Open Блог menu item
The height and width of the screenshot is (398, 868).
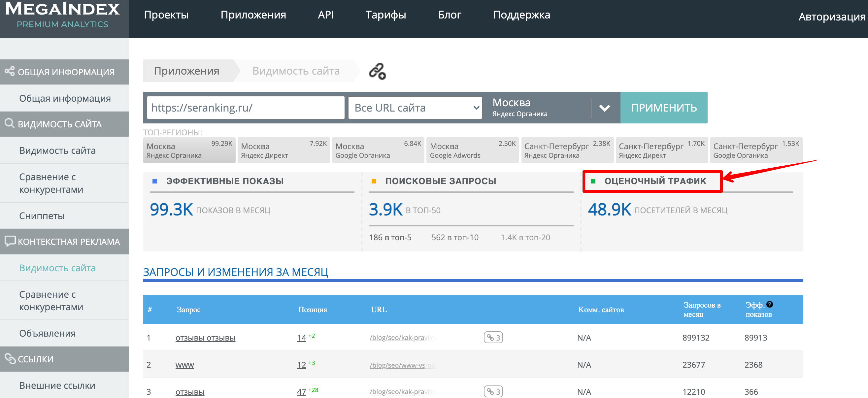click(450, 15)
